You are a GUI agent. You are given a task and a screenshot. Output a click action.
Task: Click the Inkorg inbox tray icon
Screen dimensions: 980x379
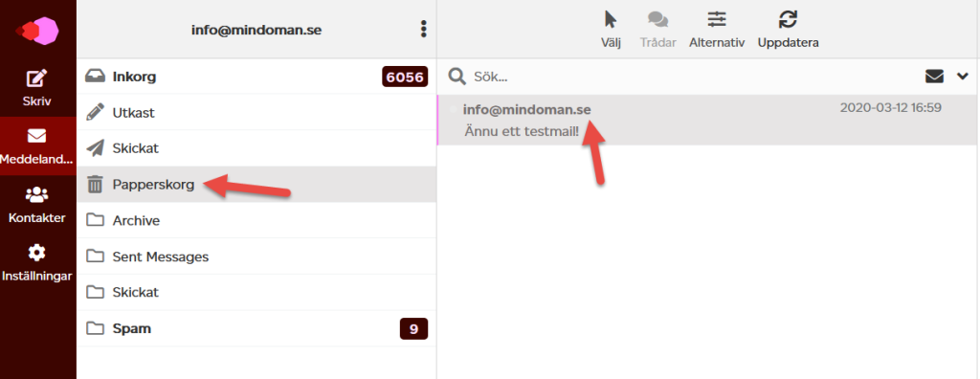95,77
